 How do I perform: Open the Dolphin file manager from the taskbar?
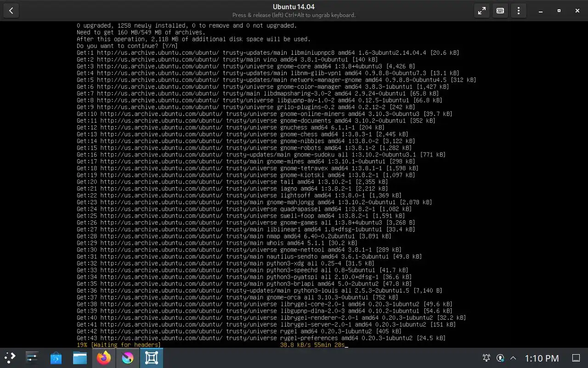pyautogui.click(x=80, y=357)
